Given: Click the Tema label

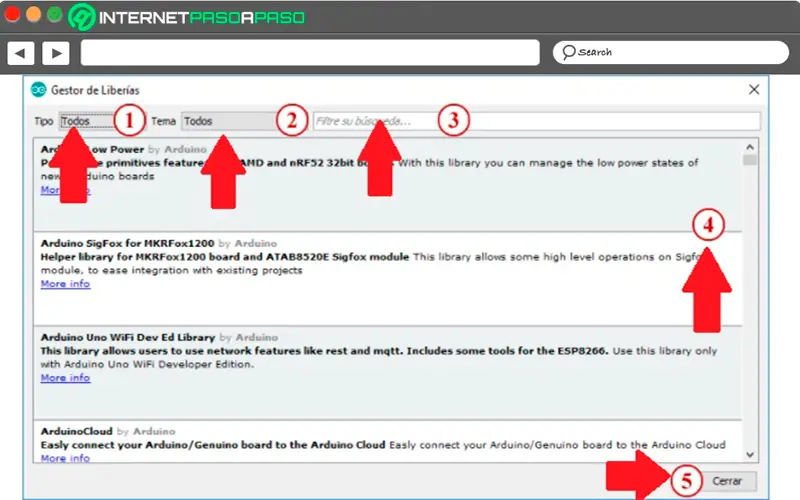Looking at the screenshot, I should (163, 121).
